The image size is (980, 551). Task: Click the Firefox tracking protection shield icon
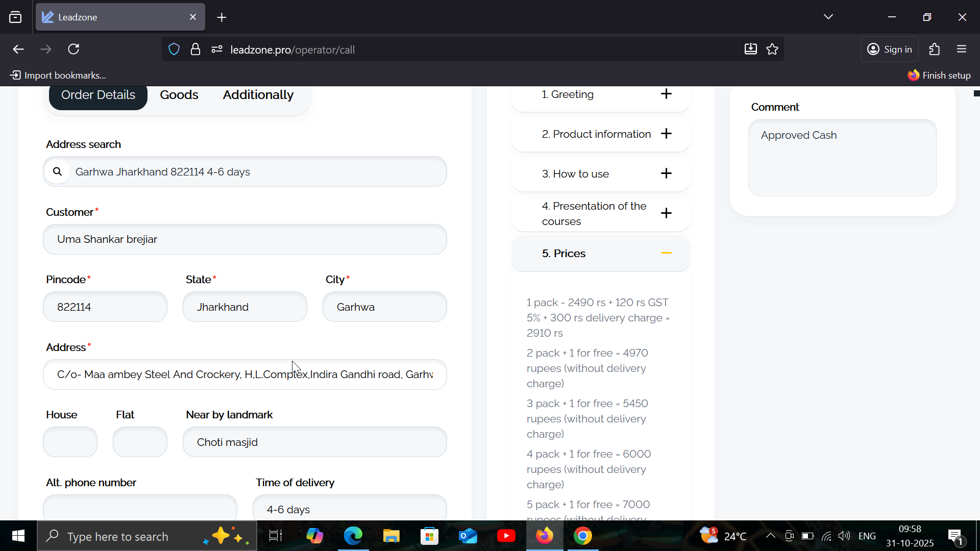[x=174, y=49]
